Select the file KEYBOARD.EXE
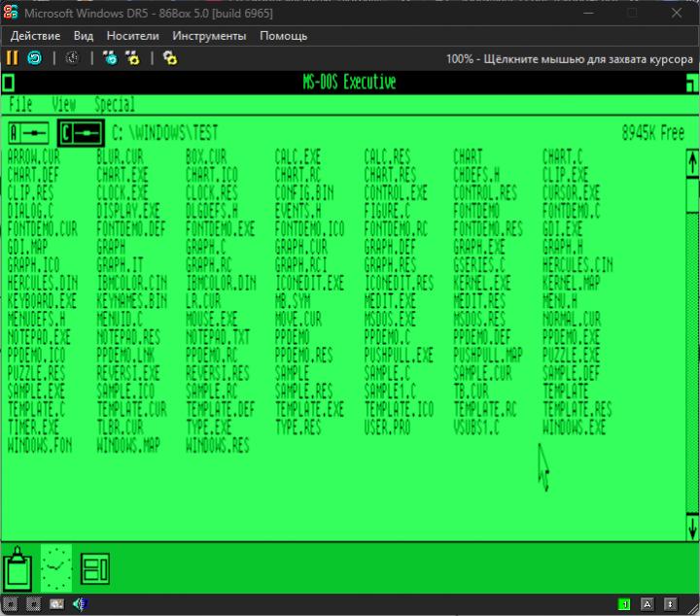 pos(42,301)
